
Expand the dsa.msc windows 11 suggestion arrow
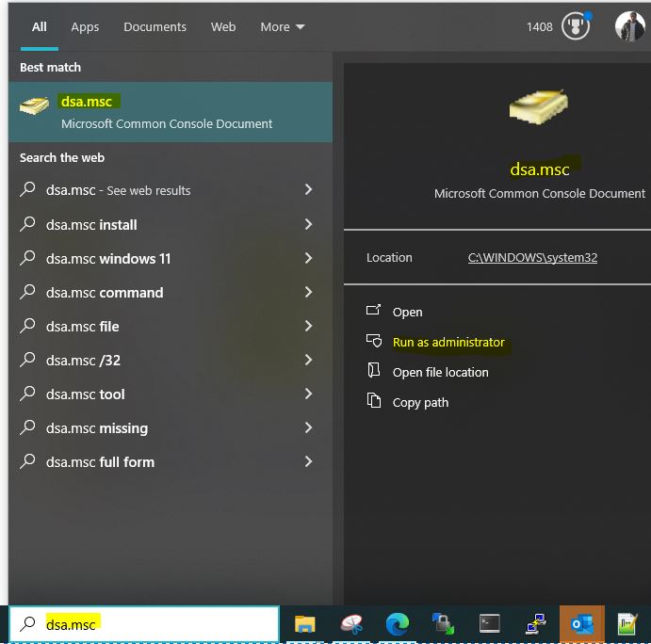coord(308,259)
